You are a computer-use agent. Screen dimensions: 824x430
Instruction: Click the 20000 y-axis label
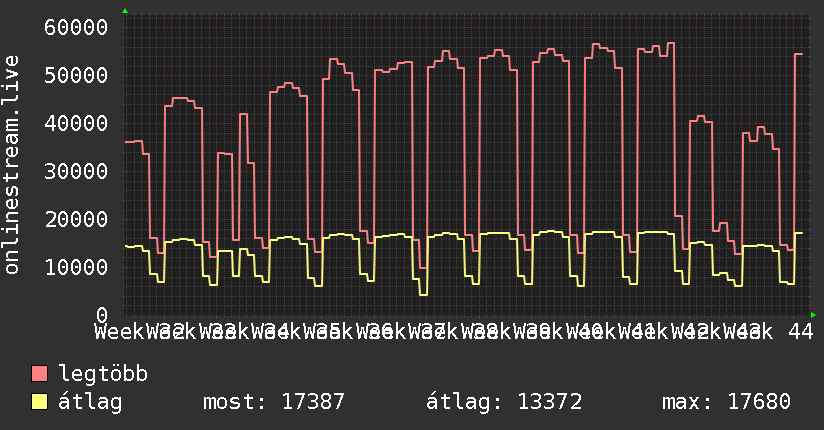76,220
